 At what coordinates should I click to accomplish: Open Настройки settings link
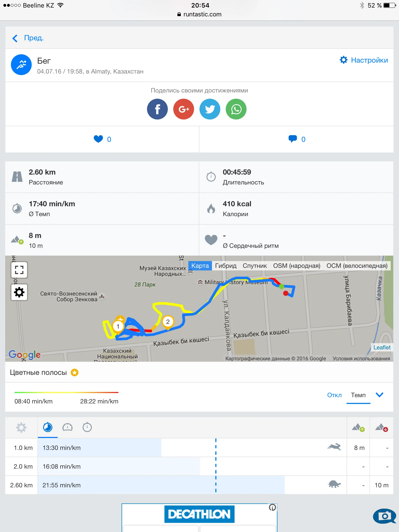(x=364, y=60)
